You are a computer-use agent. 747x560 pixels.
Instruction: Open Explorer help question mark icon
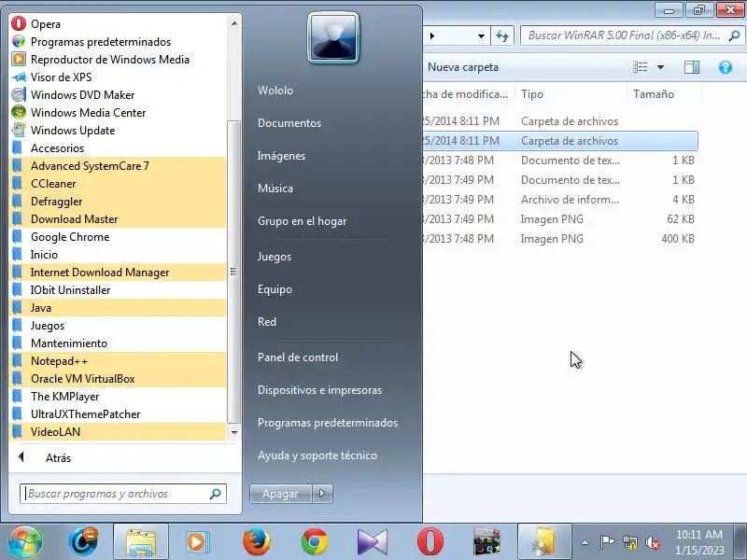point(726,67)
